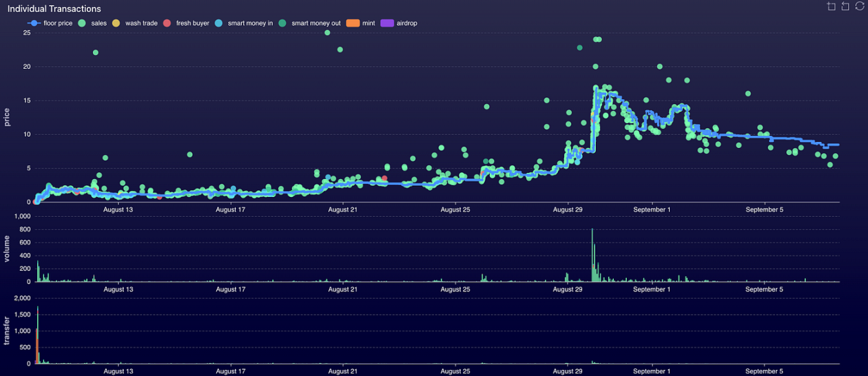868x376 pixels.
Task: Disable the 'fresh buyer' legend label
Action: pos(192,23)
